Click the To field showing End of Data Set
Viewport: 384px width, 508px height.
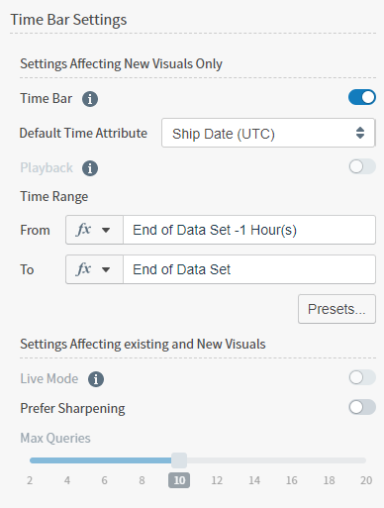(249, 269)
